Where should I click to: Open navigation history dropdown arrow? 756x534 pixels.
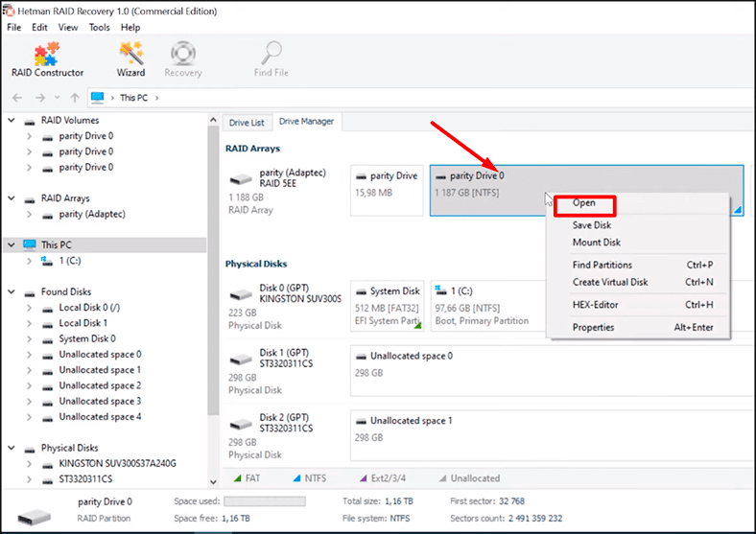pyautogui.click(x=58, y=98)
